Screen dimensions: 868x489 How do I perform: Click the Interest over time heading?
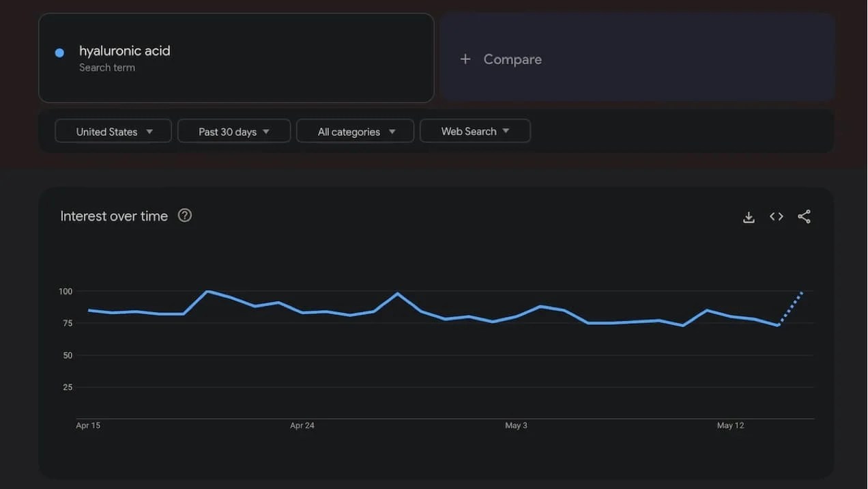(114, 216)
